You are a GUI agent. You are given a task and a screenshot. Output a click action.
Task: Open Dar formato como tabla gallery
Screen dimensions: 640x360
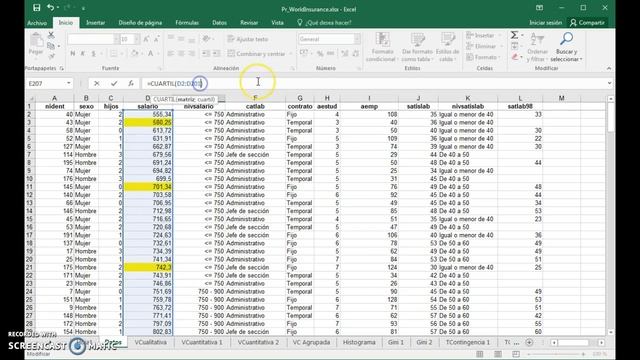click(417, 47)
